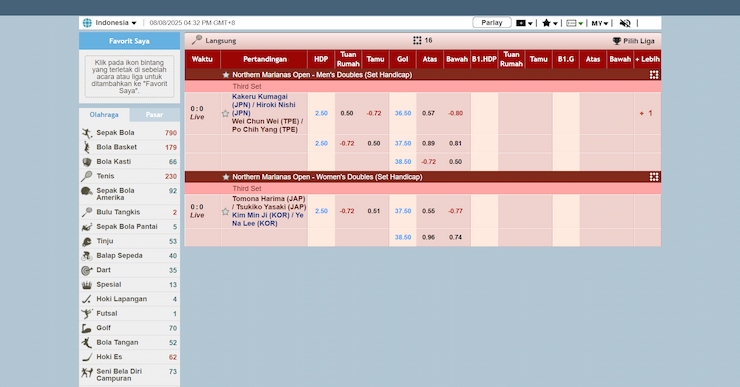Open the Indonesia language dropdown
The height and width of the screenshot is (387, 740).
pyautogui.click(x=116, y=23)
